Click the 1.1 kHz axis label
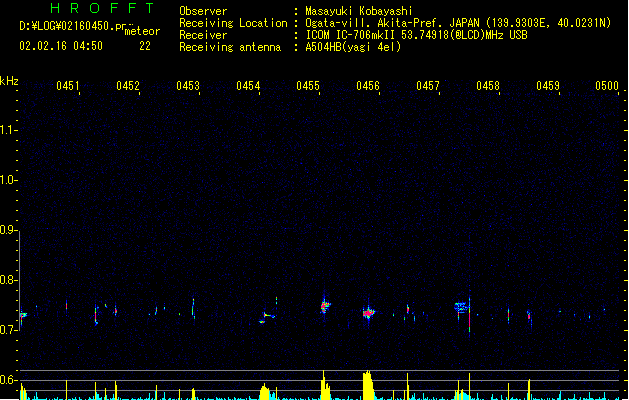Viewport: 629px width, 400px height. point(8,130)
